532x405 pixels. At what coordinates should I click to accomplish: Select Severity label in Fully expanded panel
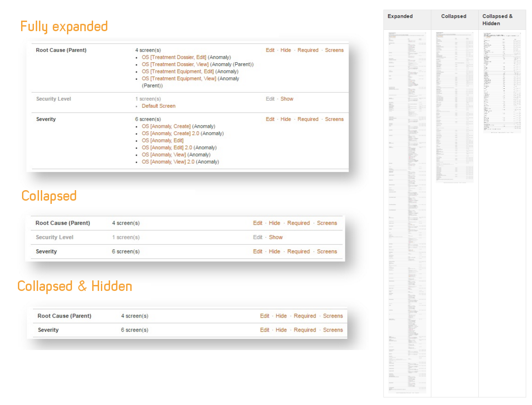(x=46, y=119)
